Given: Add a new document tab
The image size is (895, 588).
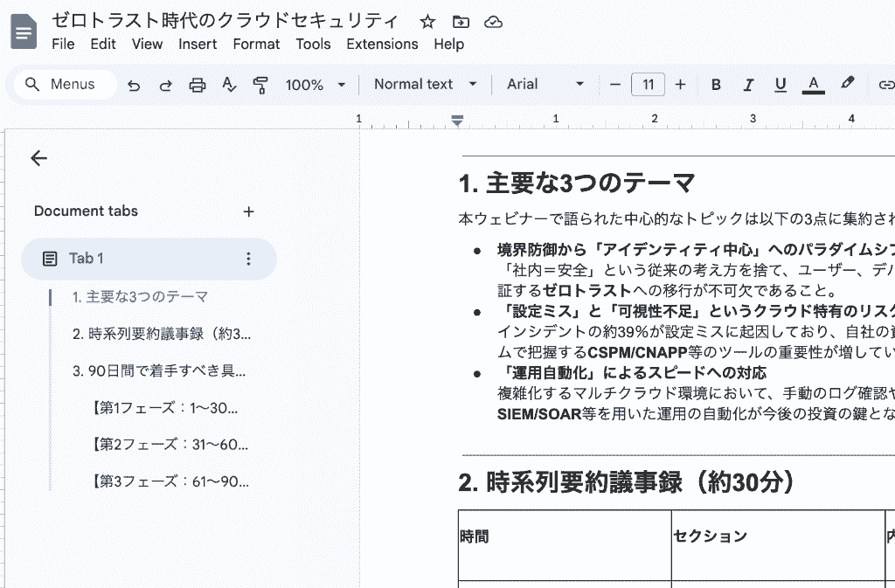Looking at the screenshot, I should (x=248, y=211).
